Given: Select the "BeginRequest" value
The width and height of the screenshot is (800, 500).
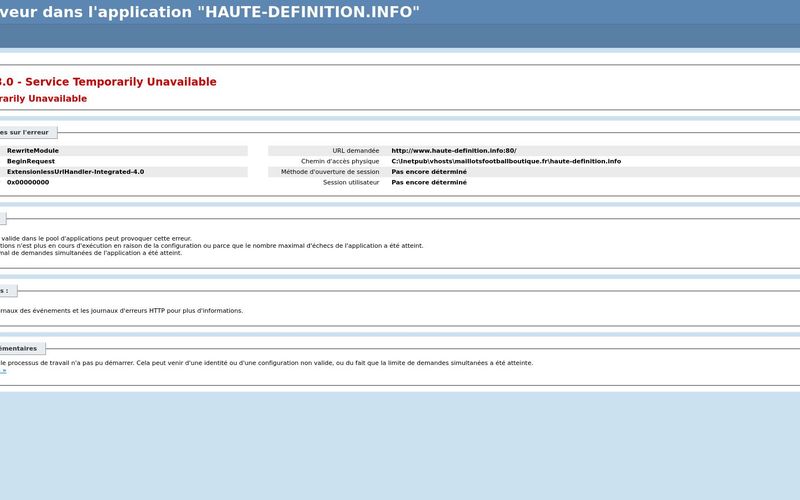Looking at the screenshot, I should [31, 161].
